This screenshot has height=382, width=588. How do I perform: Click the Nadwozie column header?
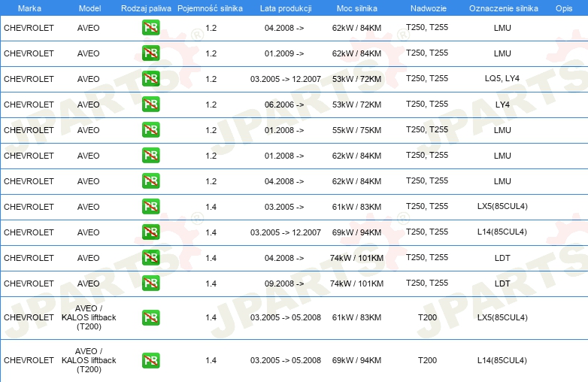click(429, 8)
